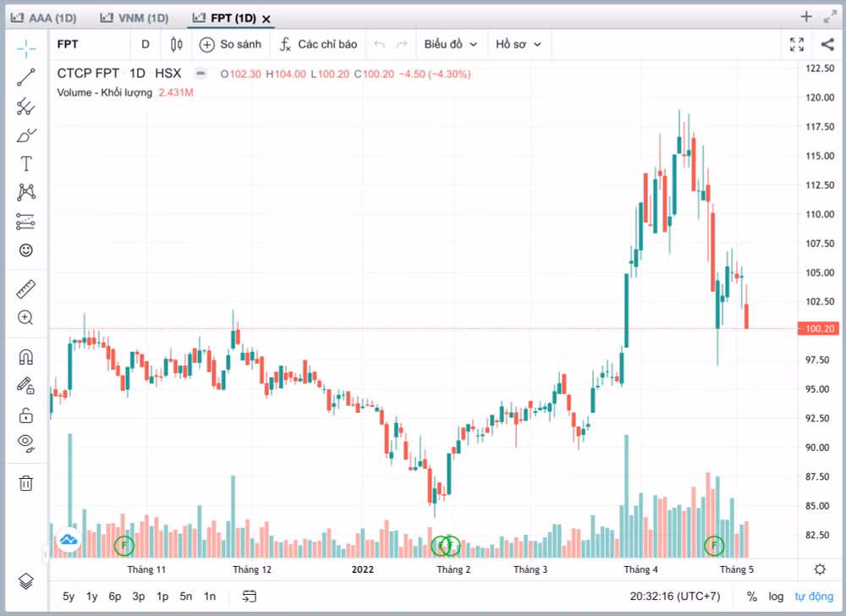This screenshot has height=616, width=846.
Task: Set the 3p time range
Action: (x=139, y=596)
